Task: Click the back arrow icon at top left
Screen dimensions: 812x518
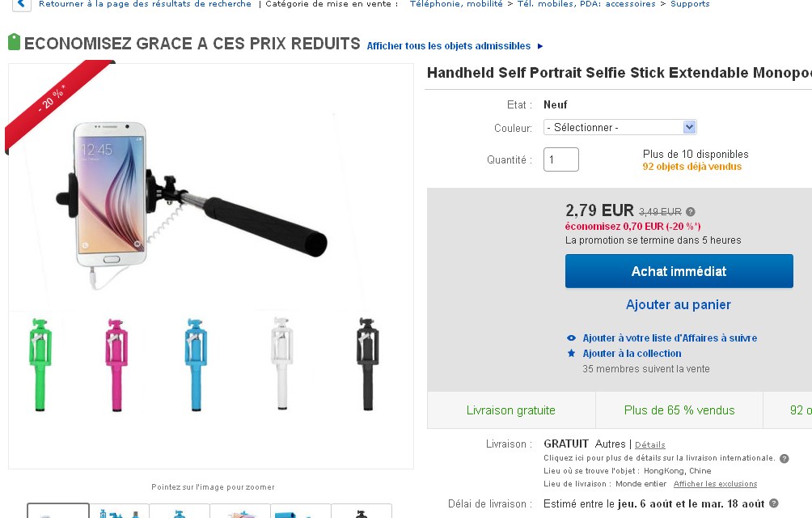Action: [x=21, y=4]
